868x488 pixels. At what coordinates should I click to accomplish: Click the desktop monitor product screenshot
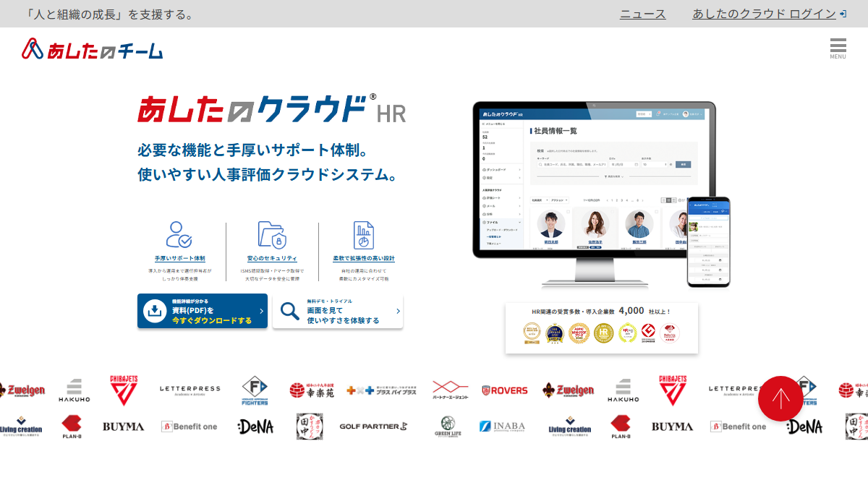click(593, 195)
